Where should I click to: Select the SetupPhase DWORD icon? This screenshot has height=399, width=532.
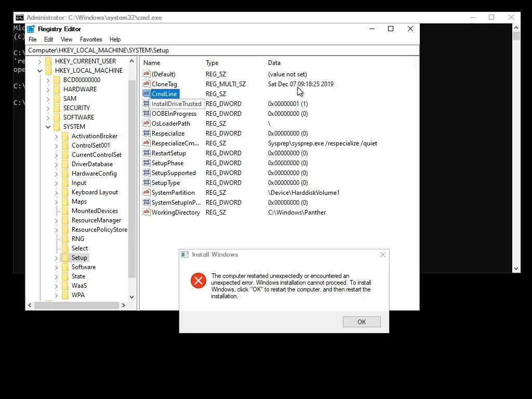[x=146, y=163]
